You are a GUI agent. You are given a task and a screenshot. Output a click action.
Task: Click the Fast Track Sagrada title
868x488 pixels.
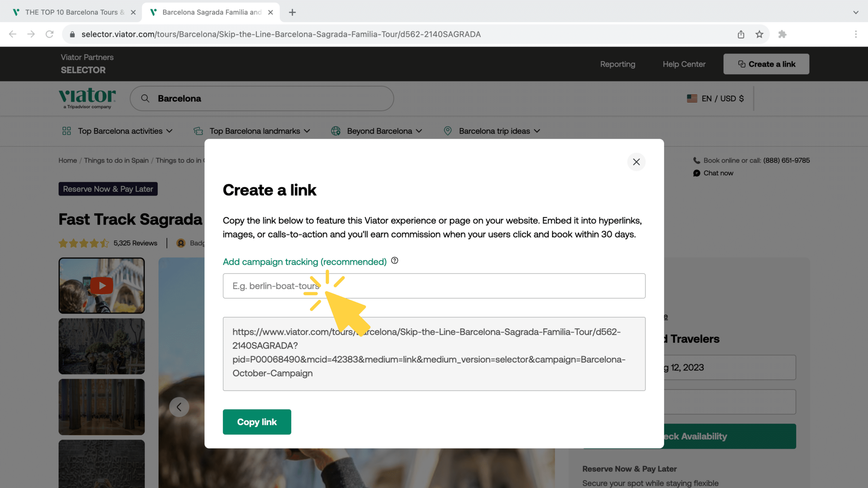pyautogui.click(x=131, y=219)
